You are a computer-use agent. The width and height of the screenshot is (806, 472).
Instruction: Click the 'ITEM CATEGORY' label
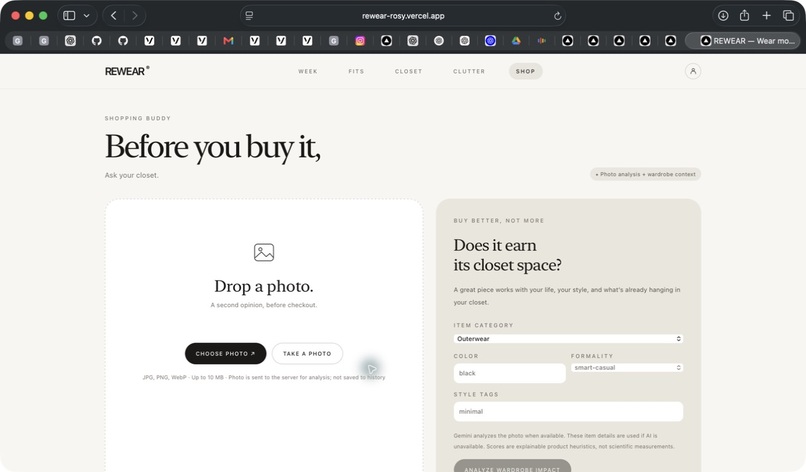(x=483, y=325)
